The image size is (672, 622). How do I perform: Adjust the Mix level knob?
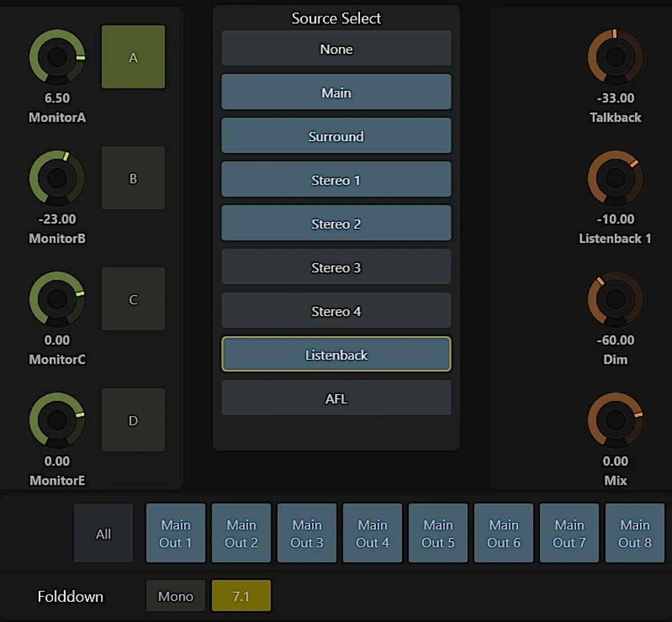(615, 420)
